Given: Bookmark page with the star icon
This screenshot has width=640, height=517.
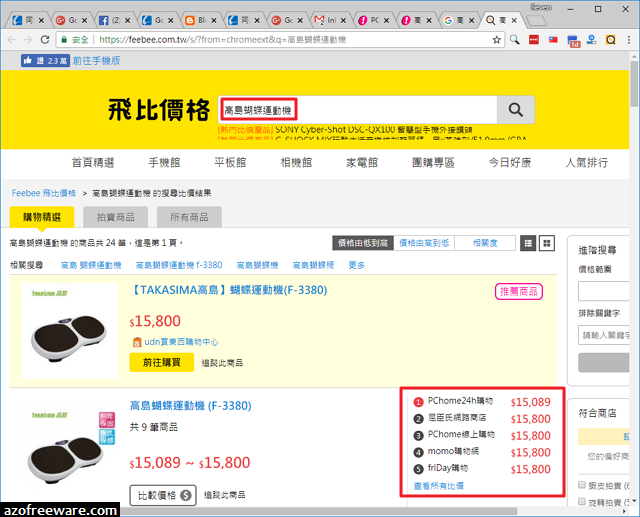Looking at the screenshot, I should click(496, 40).
